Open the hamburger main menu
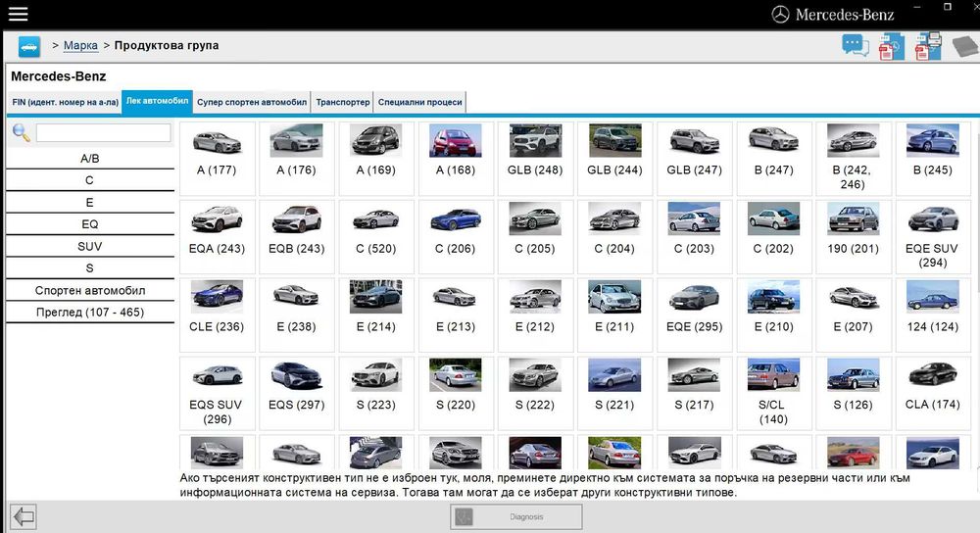Viewport: 980px width, 533px height. pos(18,13)
